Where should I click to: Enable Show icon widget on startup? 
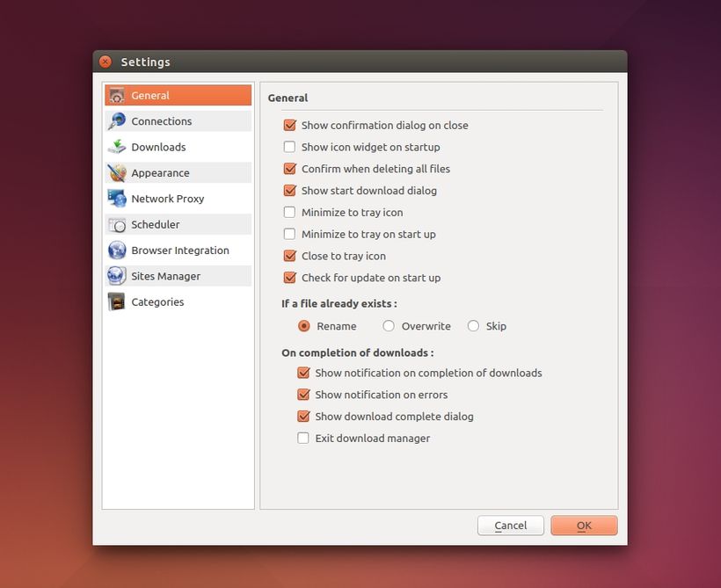289,147
